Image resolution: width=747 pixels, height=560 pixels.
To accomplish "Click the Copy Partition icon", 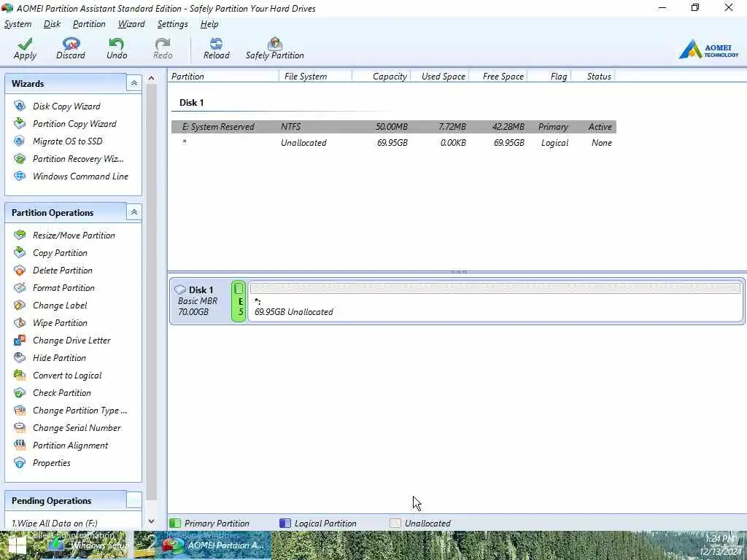I will pos(20,252).
